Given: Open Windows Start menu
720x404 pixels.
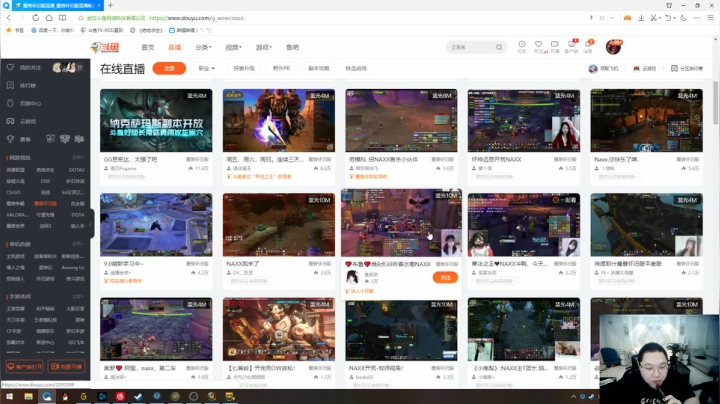Looking at the screenshot, I should coord(9,396).
